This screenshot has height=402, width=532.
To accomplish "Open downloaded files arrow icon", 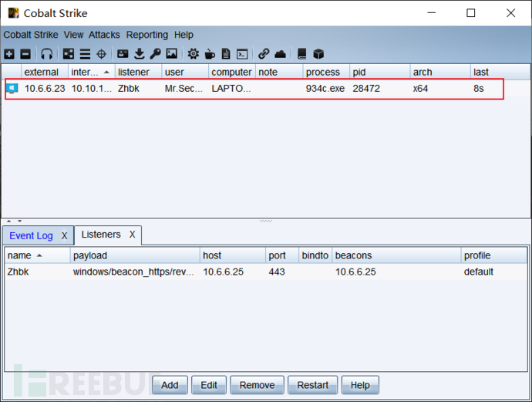I will pyautogui.click(x=139, y=54).
